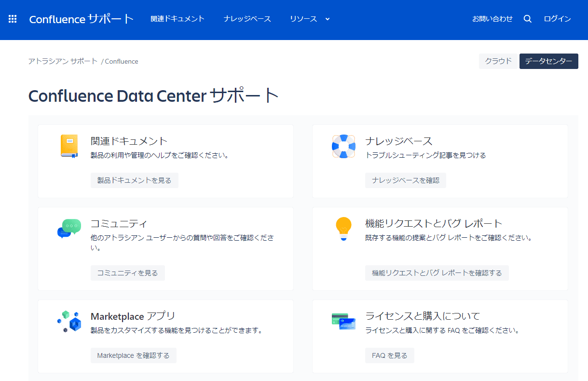The height and width of the screenshot is (381, 588).
Task: Click the ナレッジベース card heading
Action: [x=399, y=141]
